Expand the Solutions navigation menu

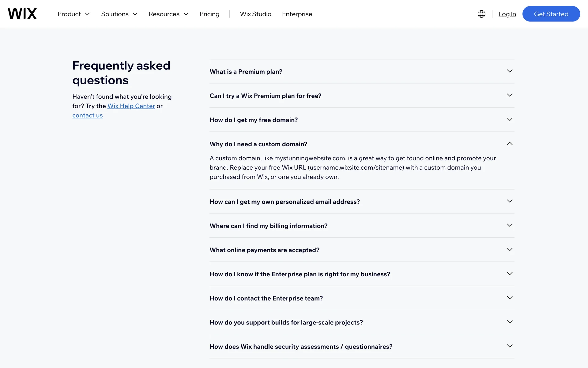(119, 14)
